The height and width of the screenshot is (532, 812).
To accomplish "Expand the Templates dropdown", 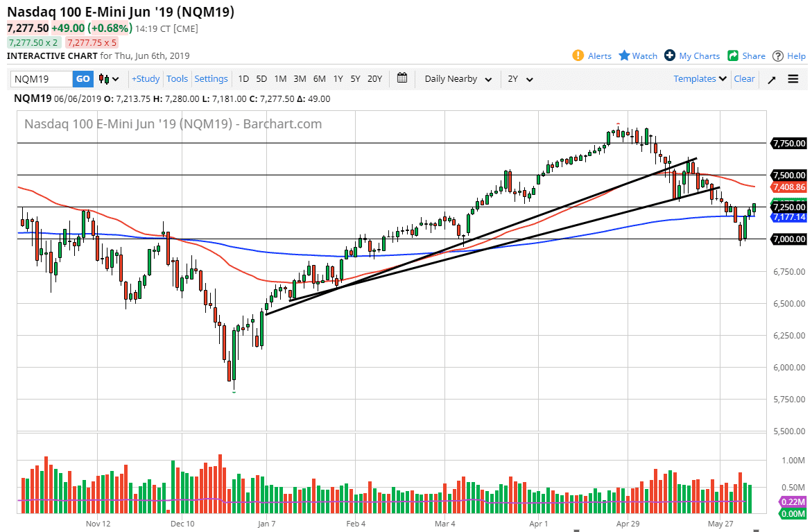I will coord(699,78).
